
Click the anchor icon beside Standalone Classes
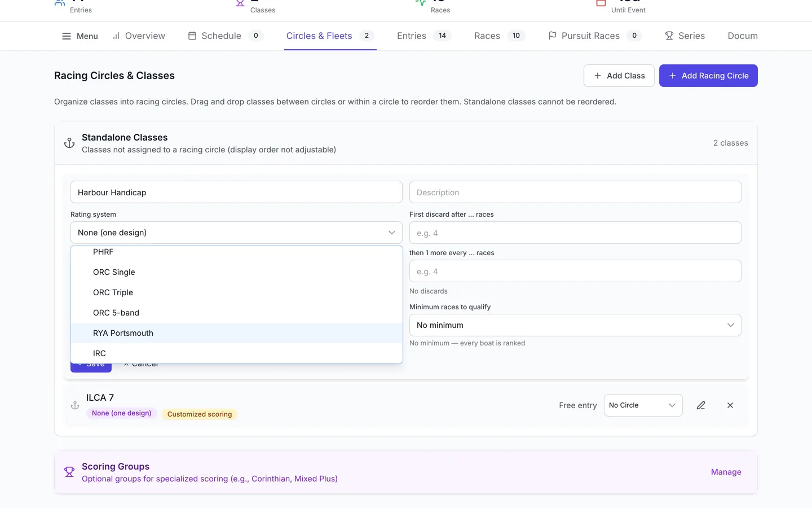69,143
